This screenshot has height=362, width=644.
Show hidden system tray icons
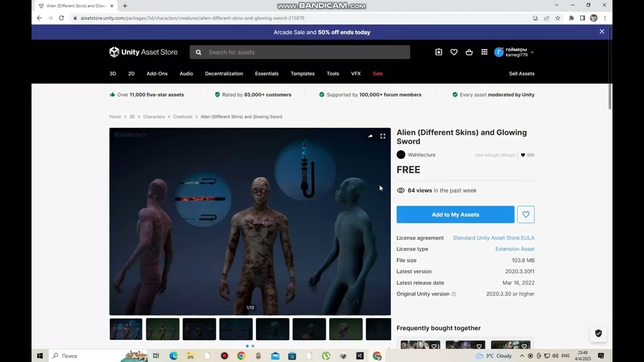coord(522,356)
